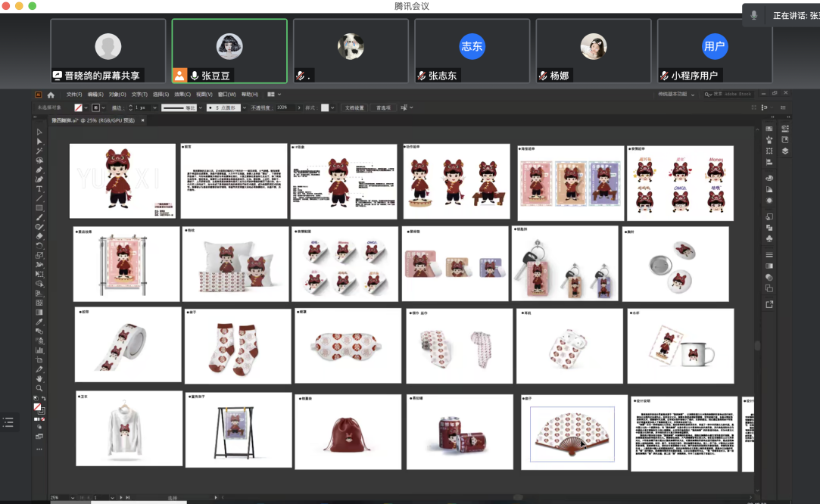This screenshot has height=504, width=820.
Task: Open the Color palette panel icon
Action: 769,178
